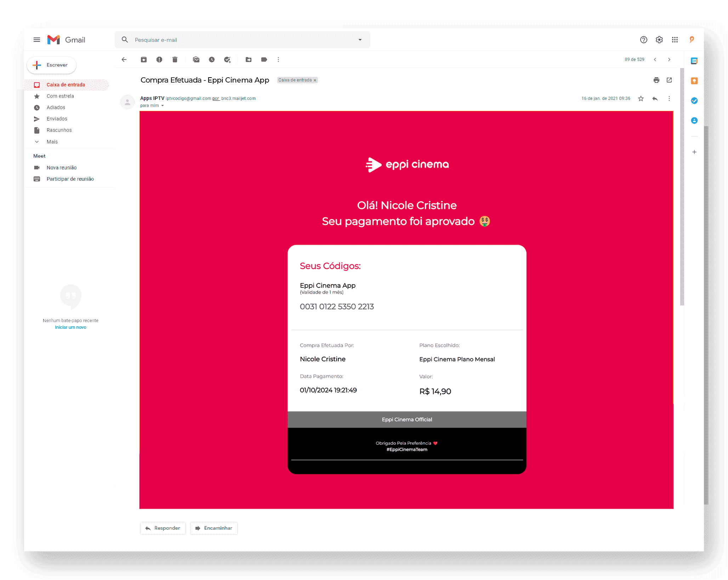
Task: Click the 16 de jan. de 2021 timestamp
Action: (x=606, y=98)
